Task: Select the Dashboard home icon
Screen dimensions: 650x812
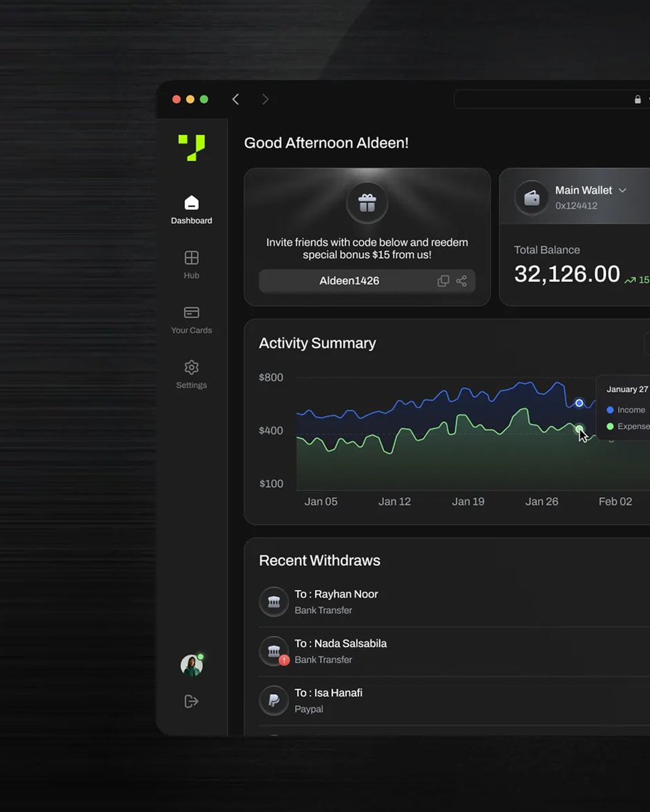Action: 192,202
